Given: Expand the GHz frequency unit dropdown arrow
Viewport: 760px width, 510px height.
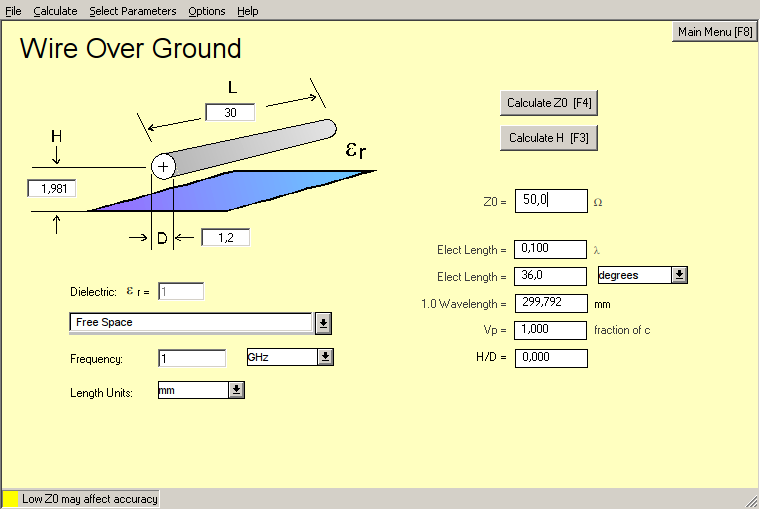Looking at the screenshot, I should (x=326, y=357).
